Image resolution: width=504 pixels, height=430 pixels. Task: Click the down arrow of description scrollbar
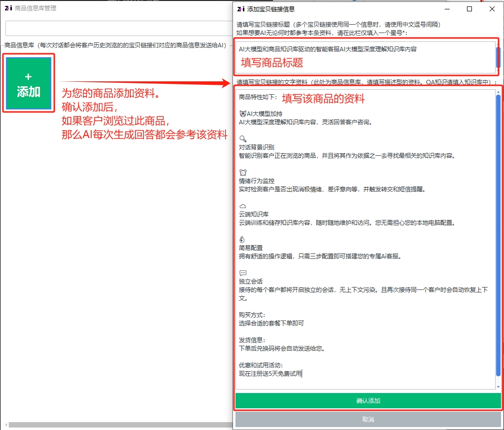498,386
